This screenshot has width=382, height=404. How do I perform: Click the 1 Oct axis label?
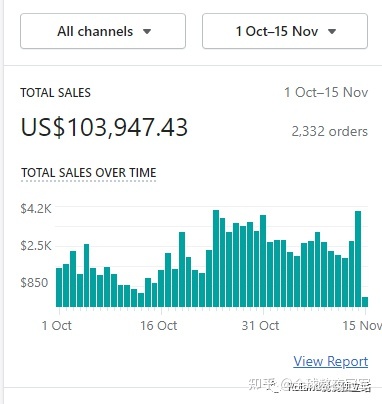pos(56,325)
